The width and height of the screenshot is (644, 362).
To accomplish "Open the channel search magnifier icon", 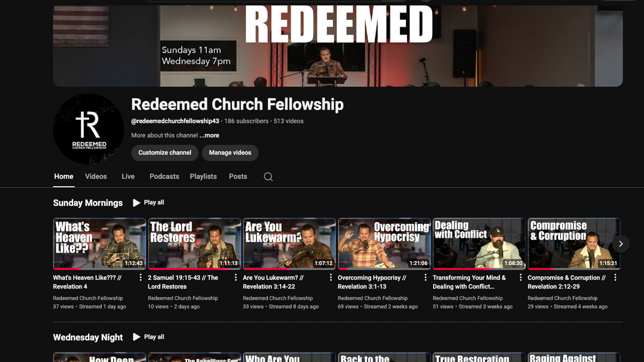I will click(268, 177).
